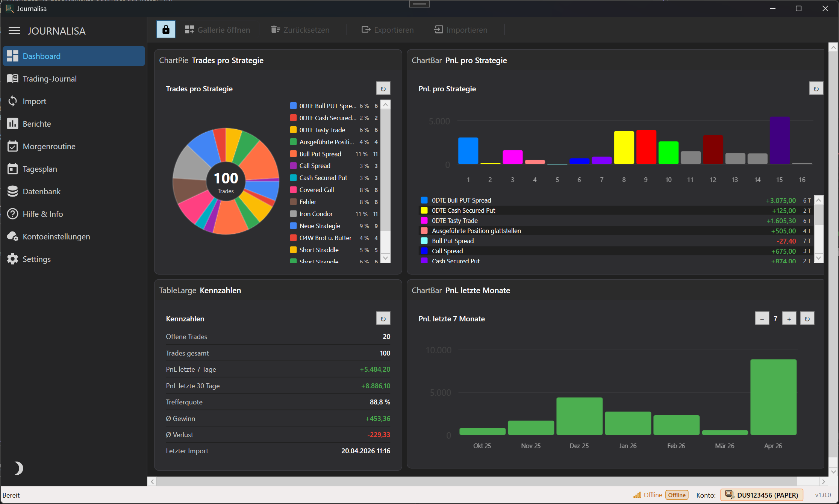839x504 pixels.
Task: Increase the months count in PnL letzte Monate
Action: click(x=789, y=318)
